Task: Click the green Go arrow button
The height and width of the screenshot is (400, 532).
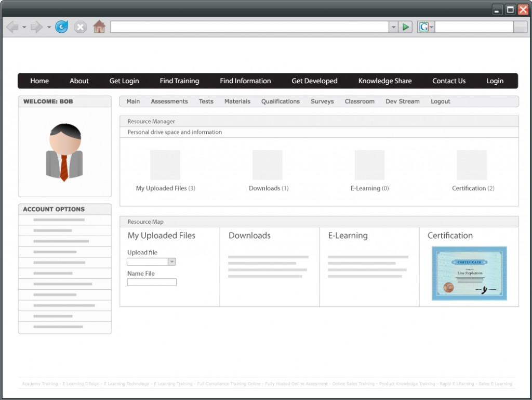Action: (x=405, y=27)
